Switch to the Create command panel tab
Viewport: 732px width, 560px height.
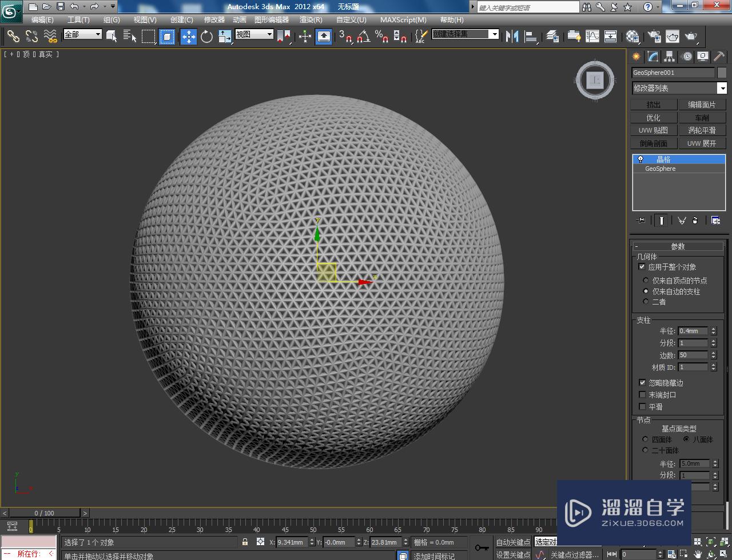636,57
